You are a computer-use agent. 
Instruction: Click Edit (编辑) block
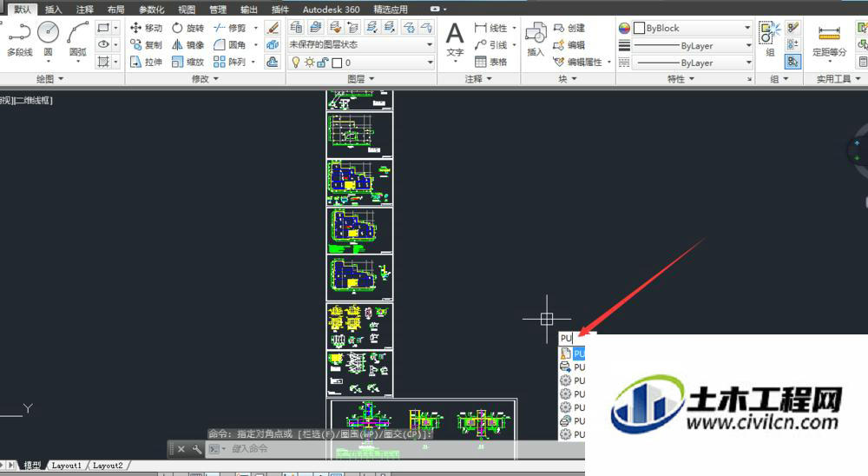click(x=569, y=45)
